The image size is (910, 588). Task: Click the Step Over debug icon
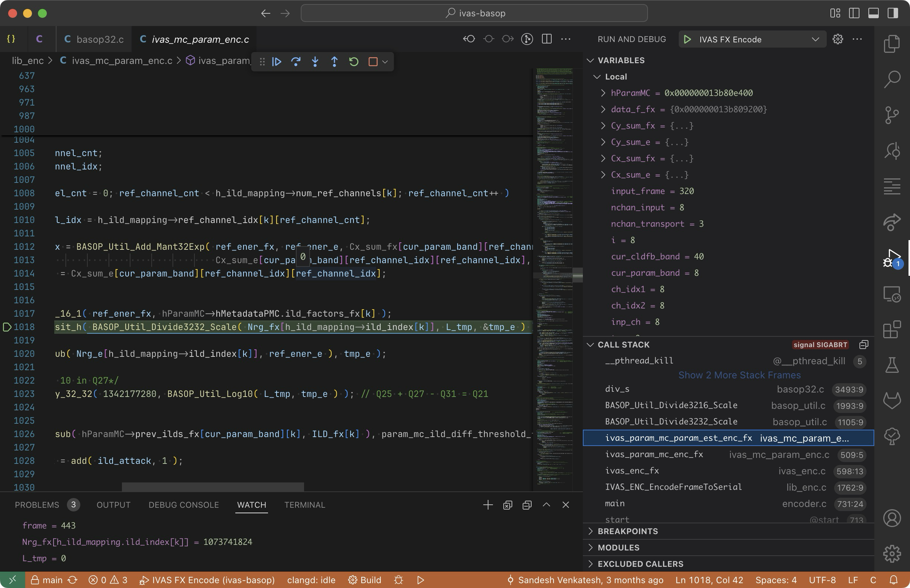296,61
